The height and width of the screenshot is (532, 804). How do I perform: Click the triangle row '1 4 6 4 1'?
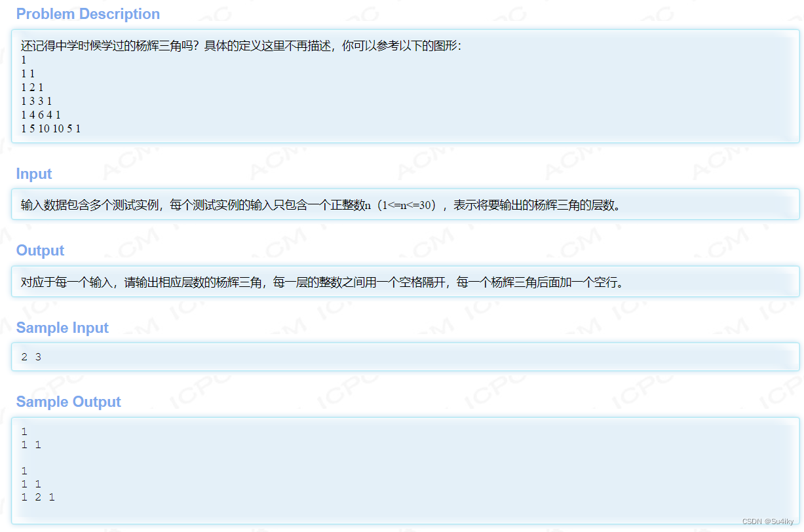(x=41, y=115)
